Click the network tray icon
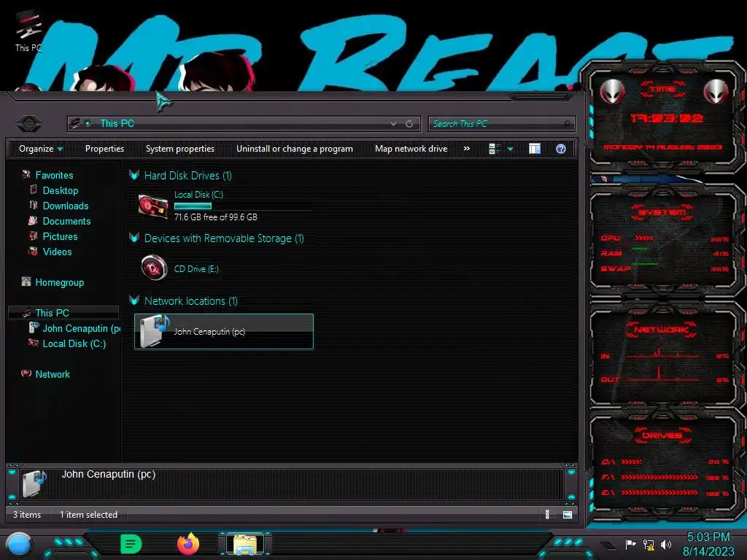 (649, 544)
